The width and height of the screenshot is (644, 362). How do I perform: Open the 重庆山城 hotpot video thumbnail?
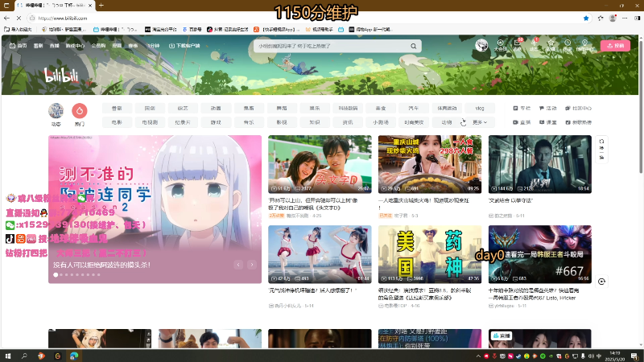pyautogui.click(x=430, y=164)
